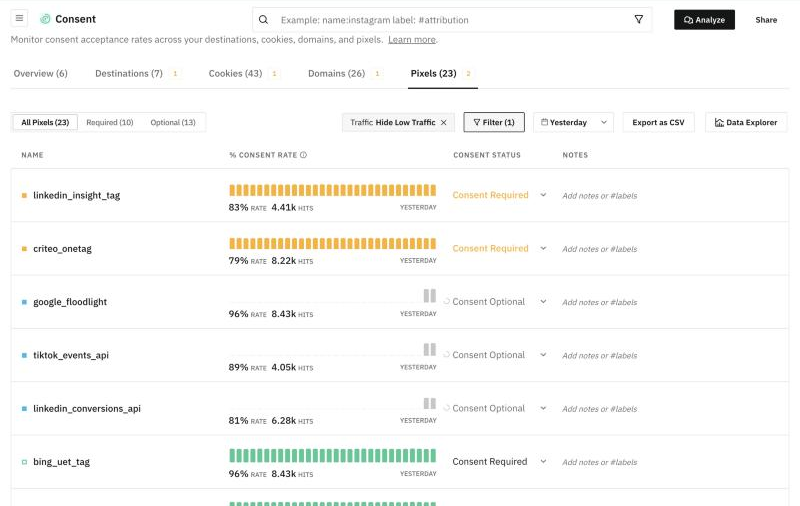Click the linkedin_insight_tag pixel name
Screen dimensions: 800x506
(77, 195)
